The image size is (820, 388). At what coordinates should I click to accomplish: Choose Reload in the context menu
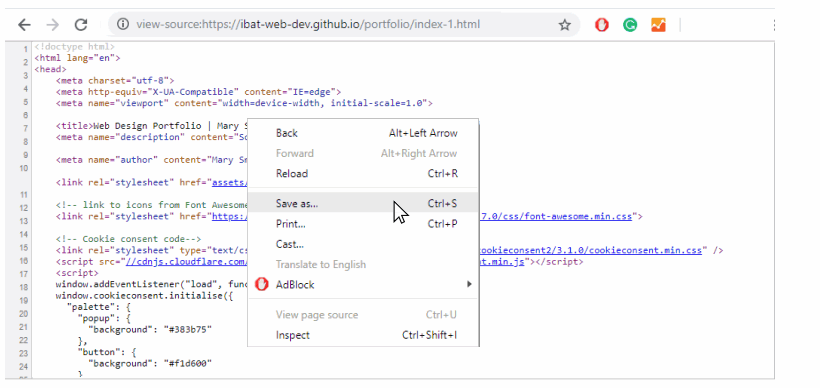363,174
